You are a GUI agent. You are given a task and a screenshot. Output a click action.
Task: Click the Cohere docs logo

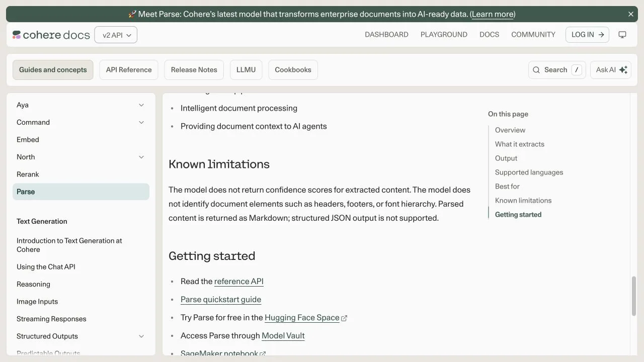coord(51,35)
